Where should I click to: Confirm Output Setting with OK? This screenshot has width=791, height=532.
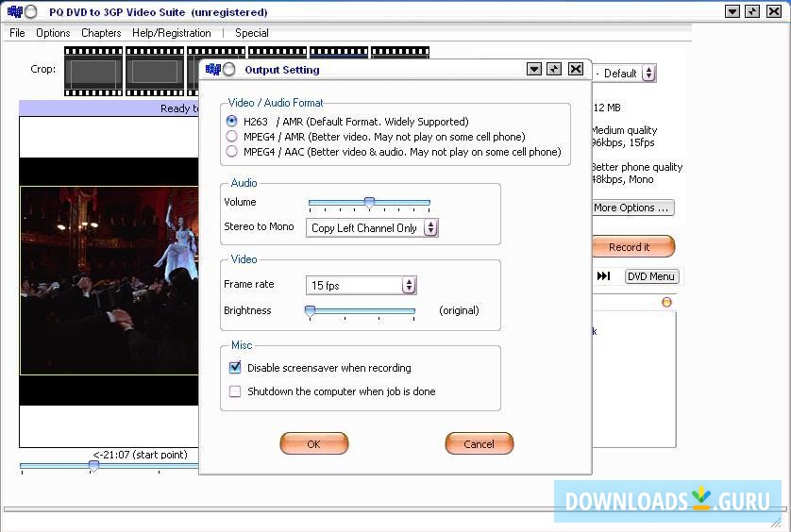[313, 443]
